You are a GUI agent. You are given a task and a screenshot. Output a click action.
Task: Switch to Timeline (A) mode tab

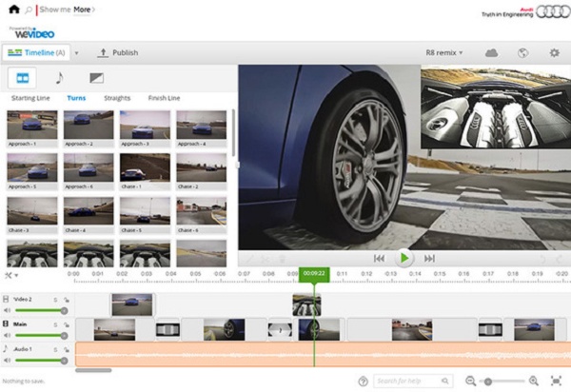(x=36, y=52)
